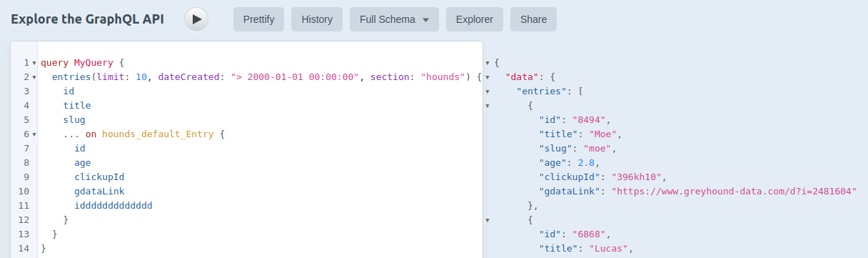Click the Prettify button
The height and width of the screenshot is (258, 868).
258,19
